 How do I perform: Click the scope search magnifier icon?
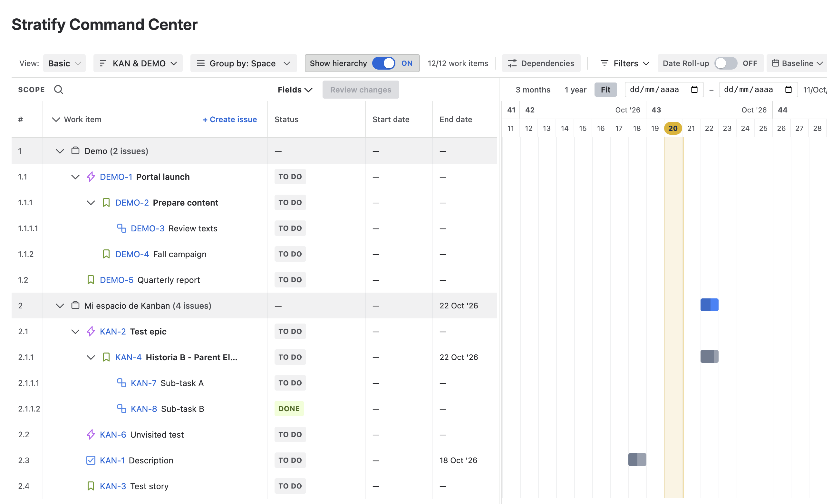[58, 90]
